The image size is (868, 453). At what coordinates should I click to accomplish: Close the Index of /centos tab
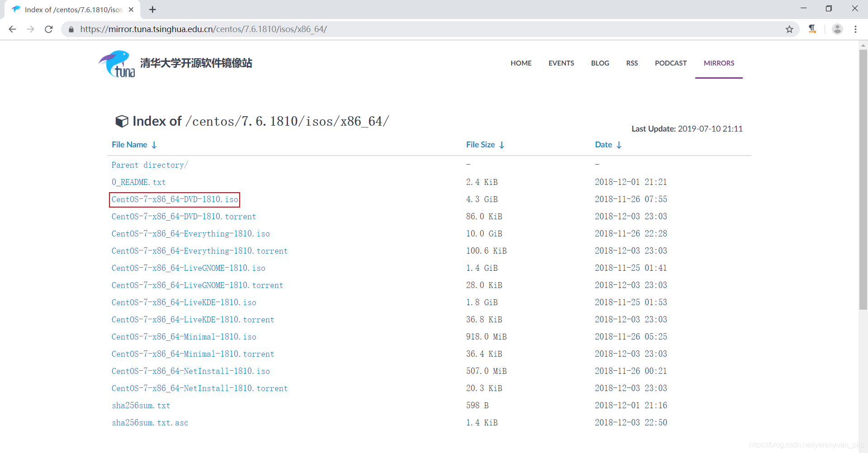[x=131, y=9]
